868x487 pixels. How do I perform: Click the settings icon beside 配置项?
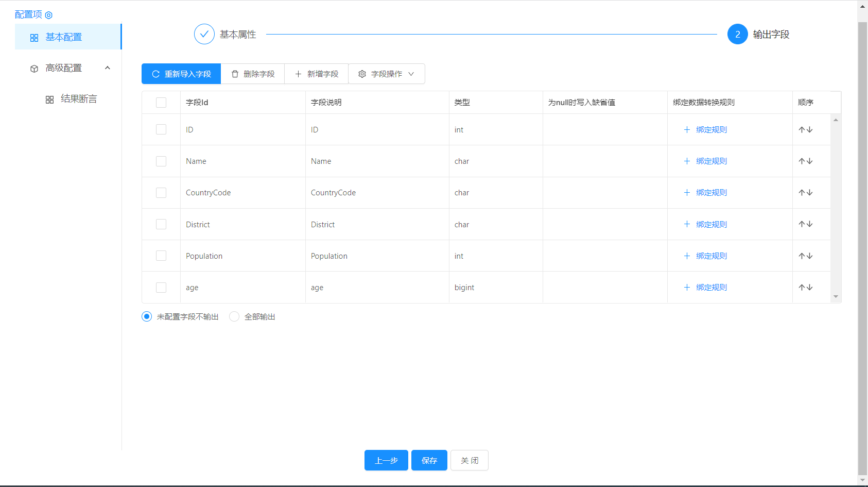point(49,15)
